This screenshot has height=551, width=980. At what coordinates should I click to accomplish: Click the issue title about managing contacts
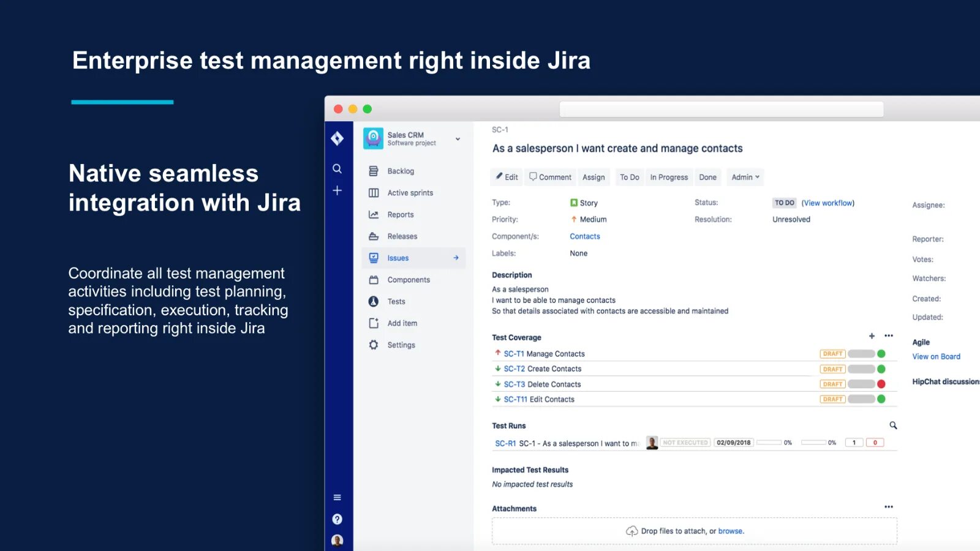(x=617, y=149)
